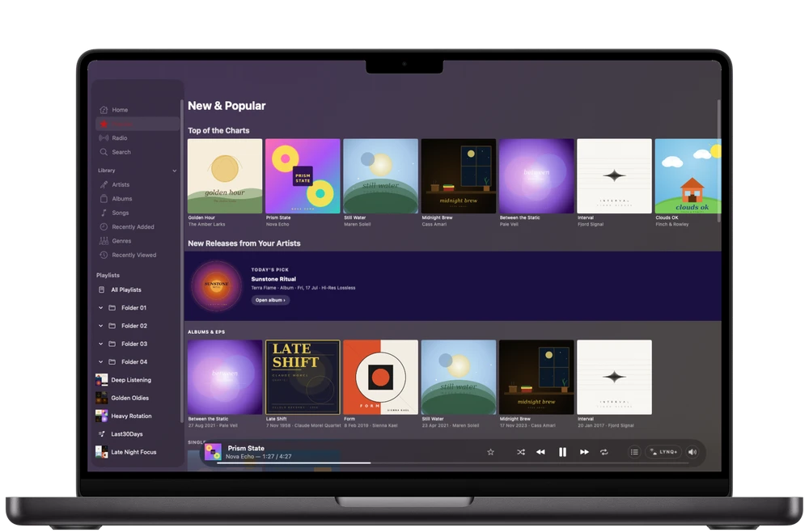
Task: Open Recently Viewed in the sidebar
Action: click(x=138, y=255)
